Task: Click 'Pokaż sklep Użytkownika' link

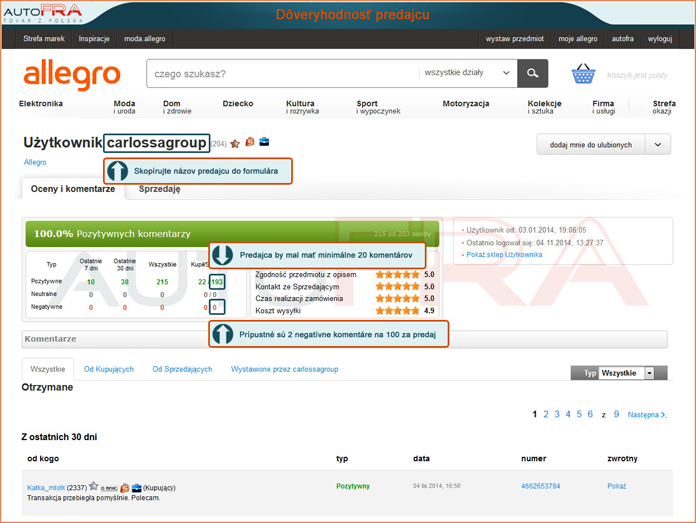Action: 504,254
